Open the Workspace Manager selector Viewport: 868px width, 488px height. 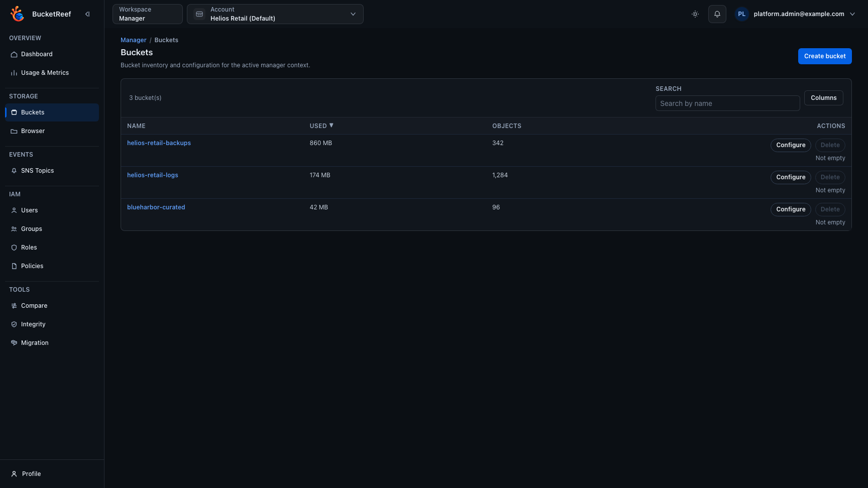coord(148,14)
